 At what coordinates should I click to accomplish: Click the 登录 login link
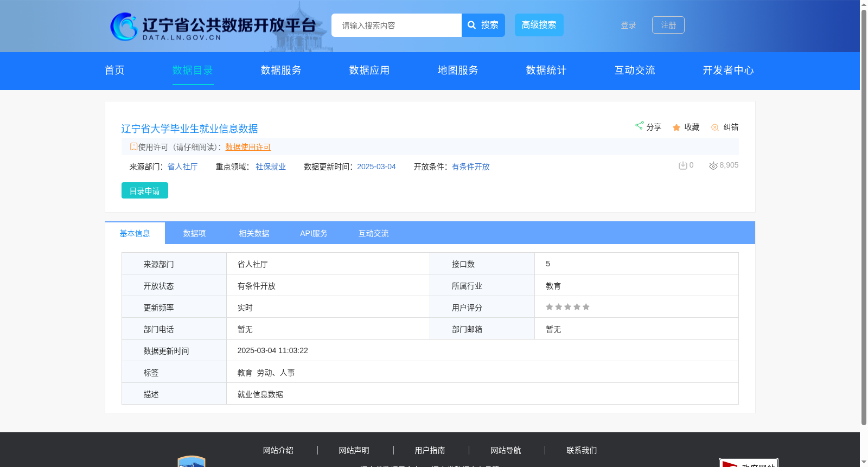pyautogui.click(x=628, y=25)
